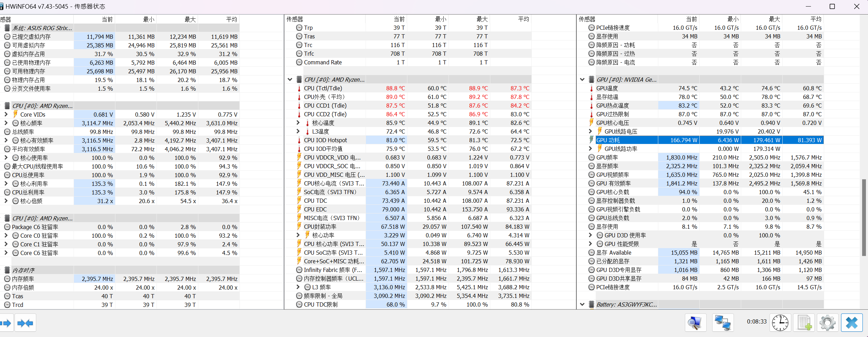Click the circle icon beside GPU频率
The image size is (868, 337).
pos(592,157)
